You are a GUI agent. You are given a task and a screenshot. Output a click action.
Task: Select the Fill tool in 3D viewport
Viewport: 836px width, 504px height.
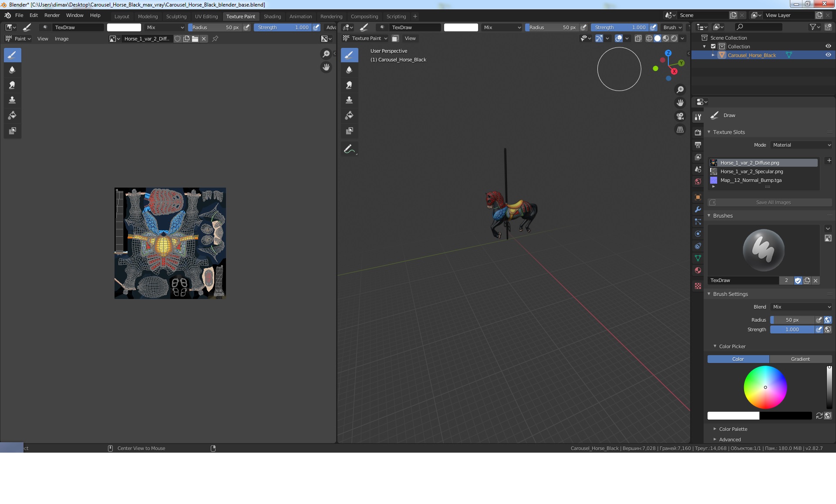tap(349, 115)
